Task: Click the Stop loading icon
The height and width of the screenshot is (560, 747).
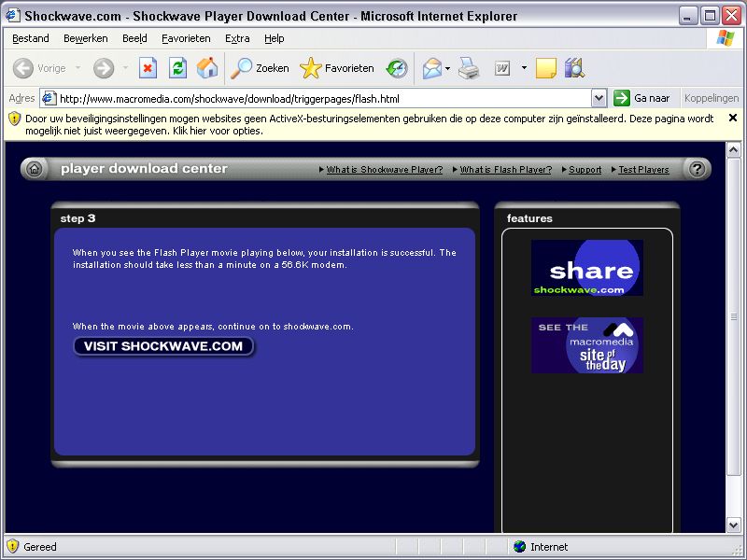Action: pos(148,68)
